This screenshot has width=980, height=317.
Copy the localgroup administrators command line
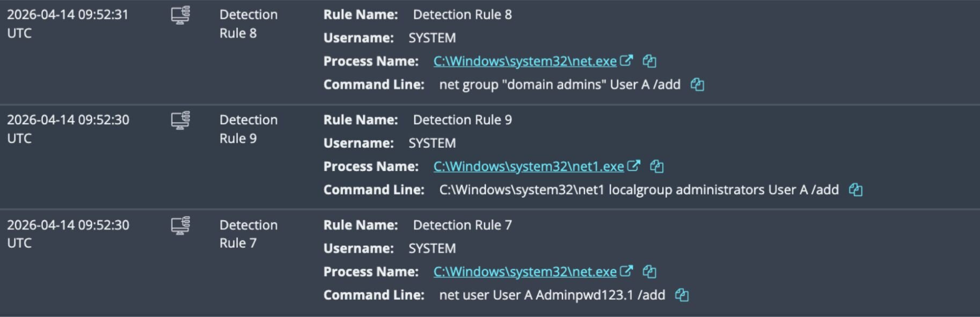(855, 190)
